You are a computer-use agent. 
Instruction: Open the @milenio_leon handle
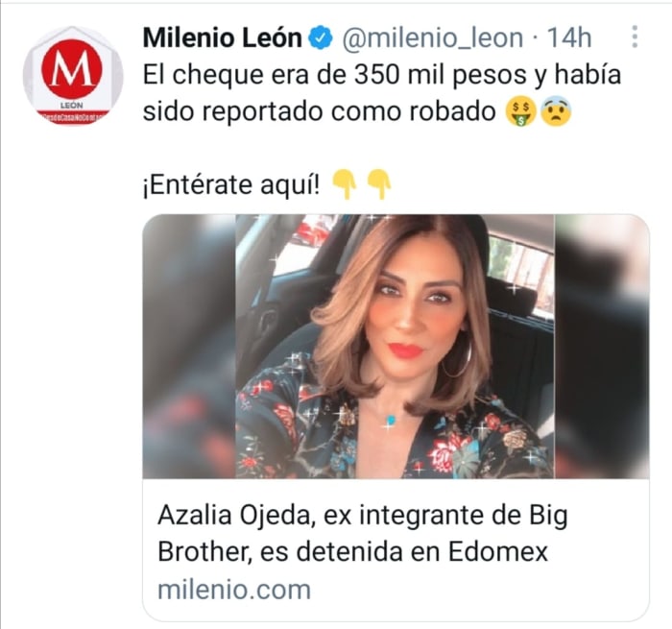click(x=432, y=38)
